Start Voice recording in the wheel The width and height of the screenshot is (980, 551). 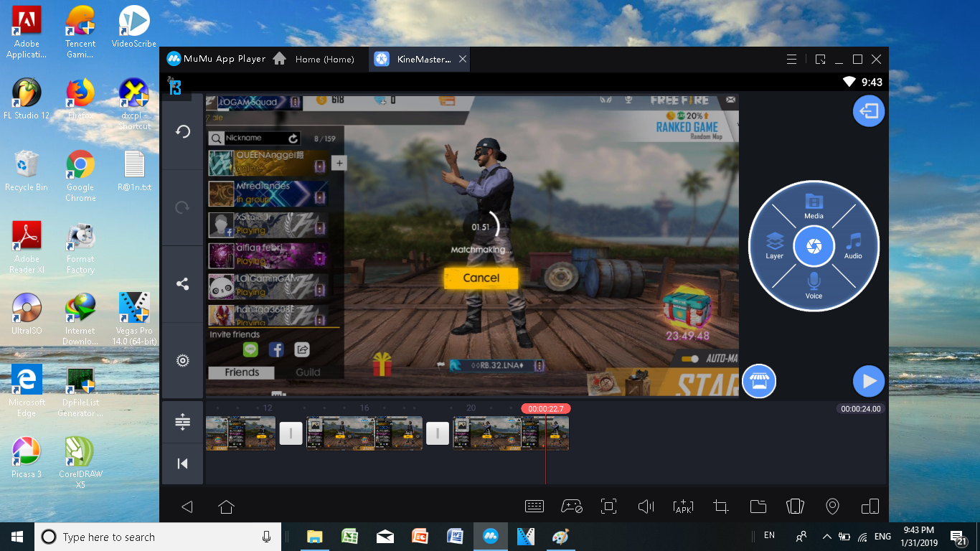814,286
